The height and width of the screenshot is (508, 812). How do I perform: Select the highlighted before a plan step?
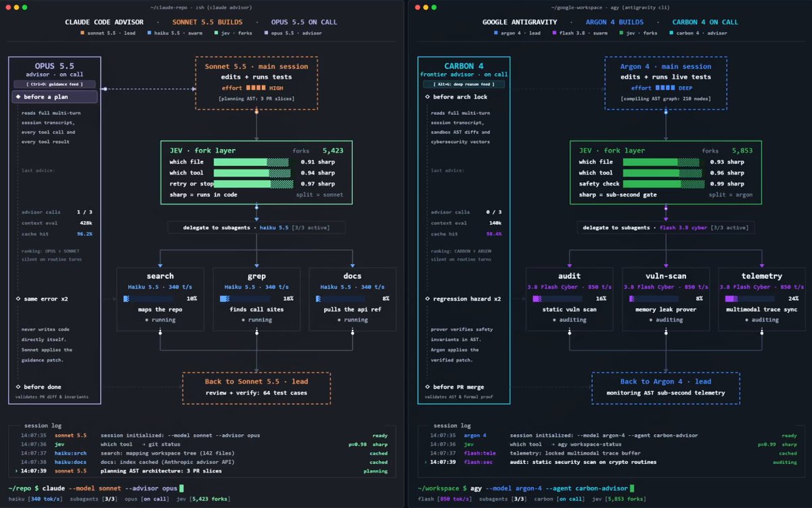click(x=55, y=97)
